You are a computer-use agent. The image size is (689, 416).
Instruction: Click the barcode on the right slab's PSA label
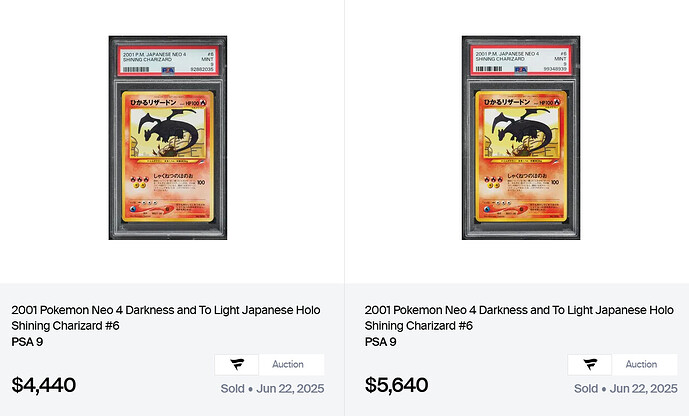pos(487,70)
